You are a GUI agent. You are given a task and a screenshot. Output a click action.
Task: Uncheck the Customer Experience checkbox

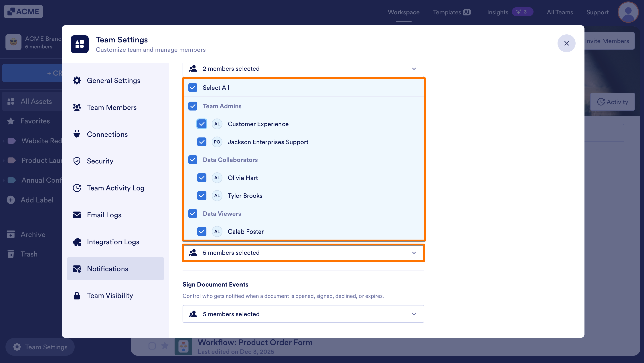point(202,124)
